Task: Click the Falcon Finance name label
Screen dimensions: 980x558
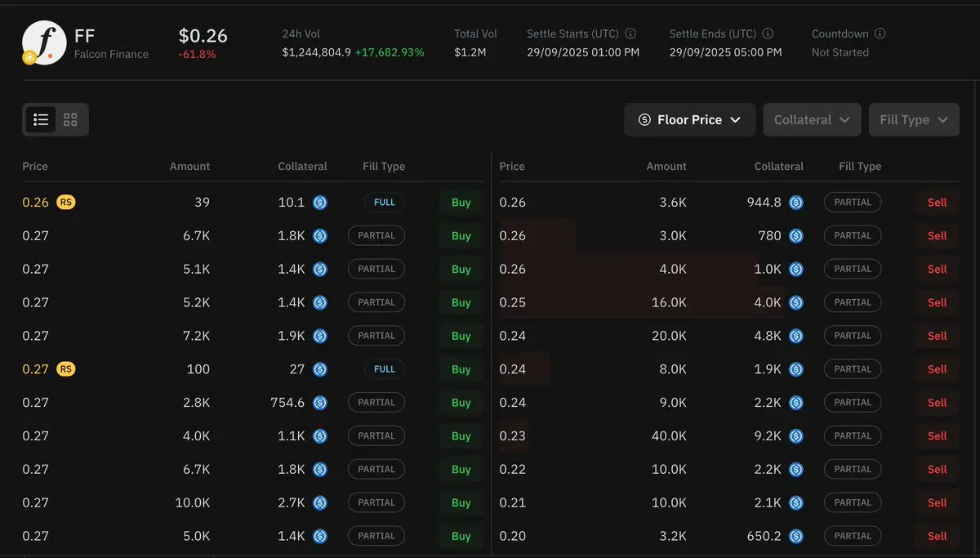Action: (x=111, y=54)
